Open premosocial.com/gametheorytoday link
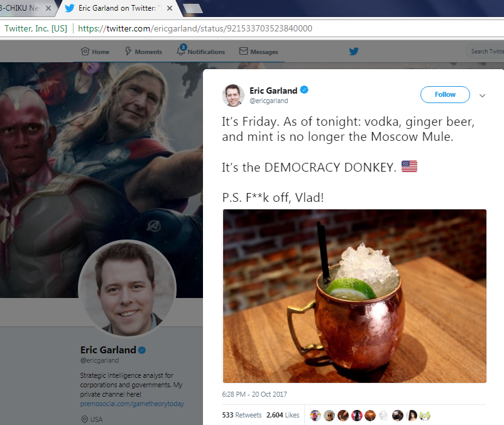This screenshot has height=425, width=504. point(132,404)
